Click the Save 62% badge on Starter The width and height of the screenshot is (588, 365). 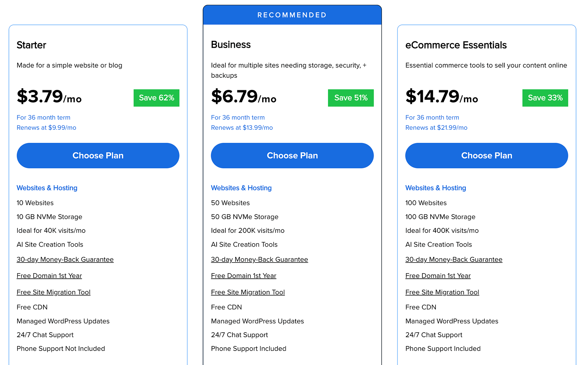pos(156,98)
